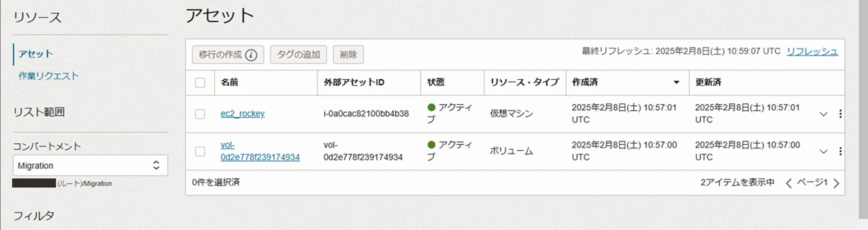Click the 移行の作成 button

pos(228,55)
